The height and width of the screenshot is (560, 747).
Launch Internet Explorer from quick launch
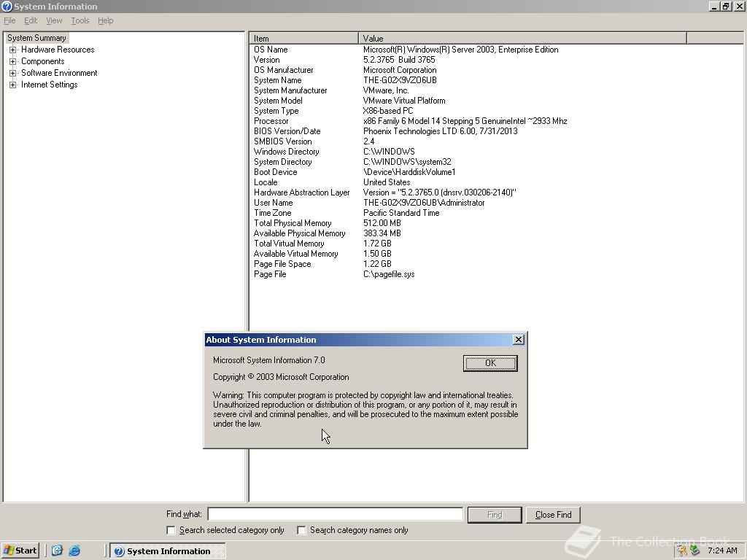74,551
